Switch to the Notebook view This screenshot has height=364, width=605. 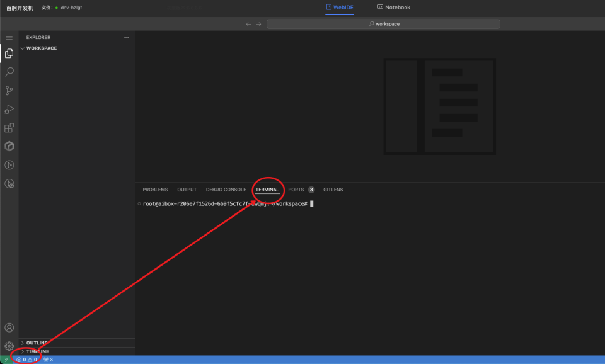coord(394,8)
